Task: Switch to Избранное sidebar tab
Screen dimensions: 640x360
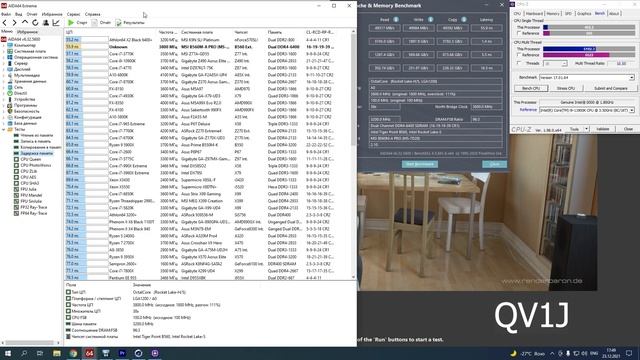Action: pyautogui.click(x=27, y=32)
